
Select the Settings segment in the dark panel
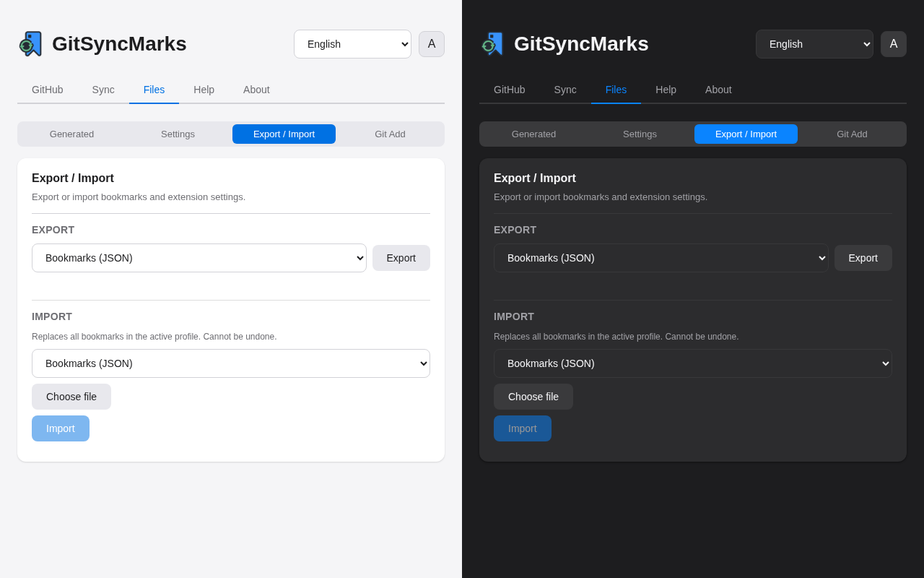[640, 134]
